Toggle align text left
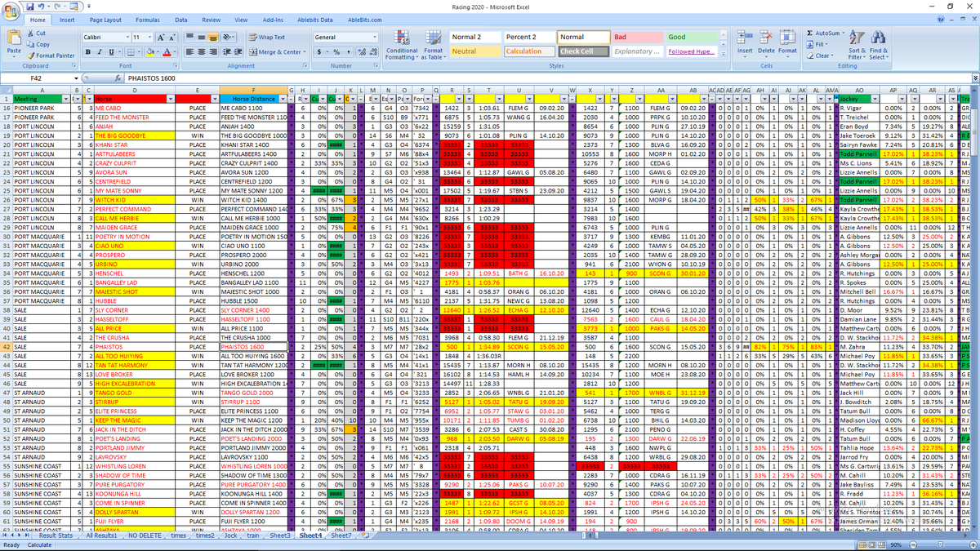Image resolution: width=980 pixels, height=551 pixels. point(189,51)
